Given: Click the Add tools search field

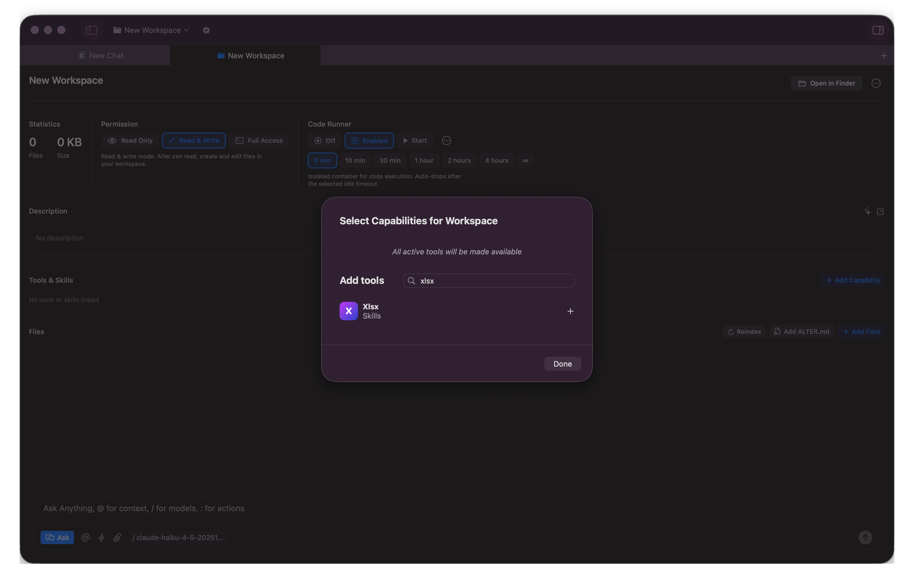Looking at the screenshot, I should 489,281.
